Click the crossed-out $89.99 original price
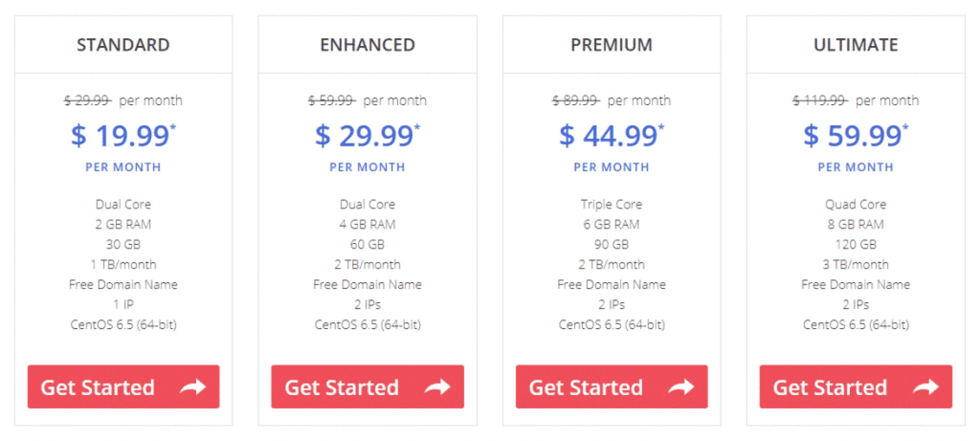This screenshot has height=441, width=980. pos(577,100)
